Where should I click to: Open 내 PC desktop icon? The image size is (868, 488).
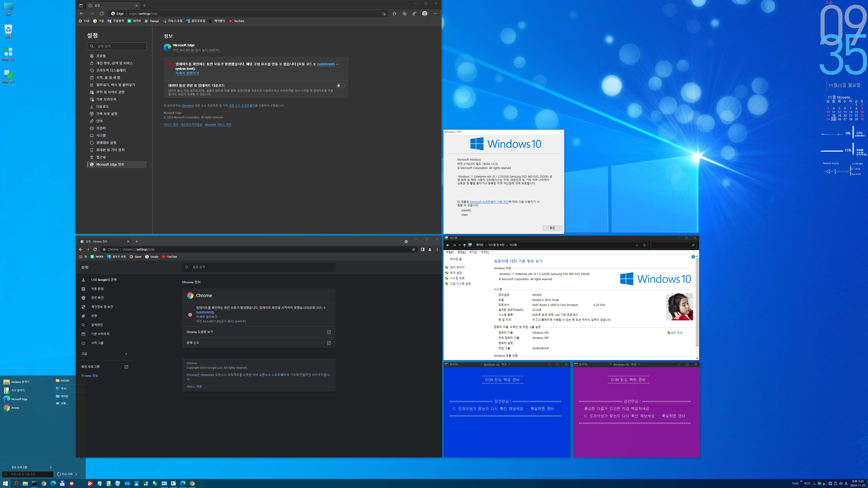(8, 9)
